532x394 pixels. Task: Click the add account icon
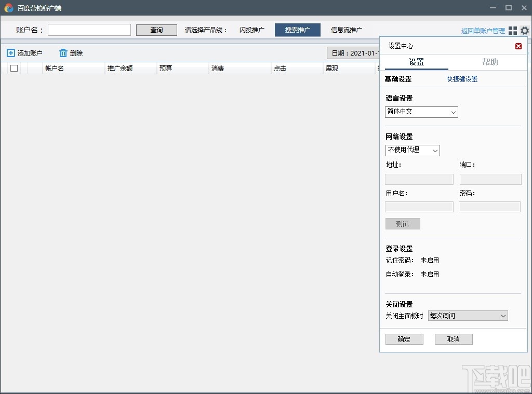point(11,52)
